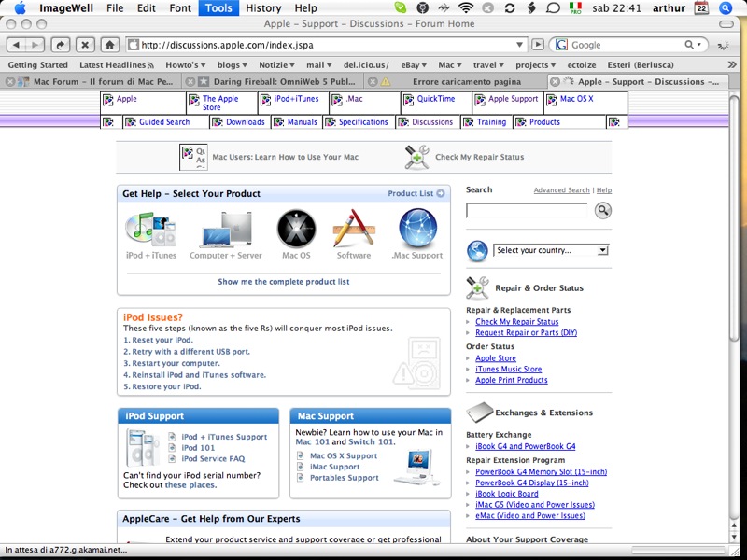Click the Product List arrow icon
747x560 pixels.
click(441, 193)
